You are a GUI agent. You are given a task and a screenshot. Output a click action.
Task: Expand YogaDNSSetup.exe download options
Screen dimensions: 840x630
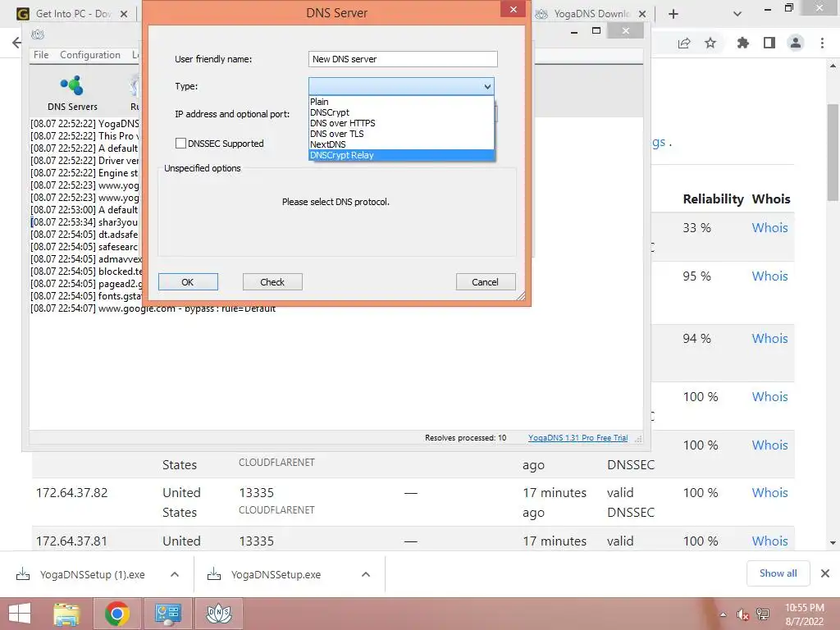[x=366, y=574]
